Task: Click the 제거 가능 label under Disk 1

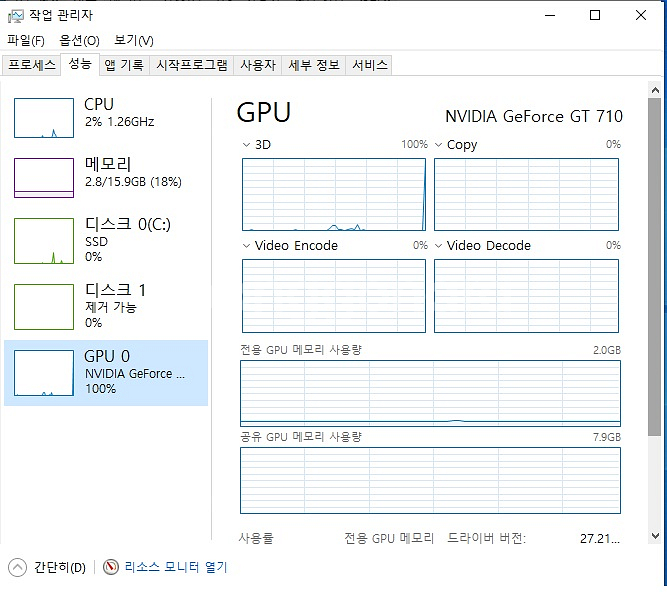Action: pos(111,307)
